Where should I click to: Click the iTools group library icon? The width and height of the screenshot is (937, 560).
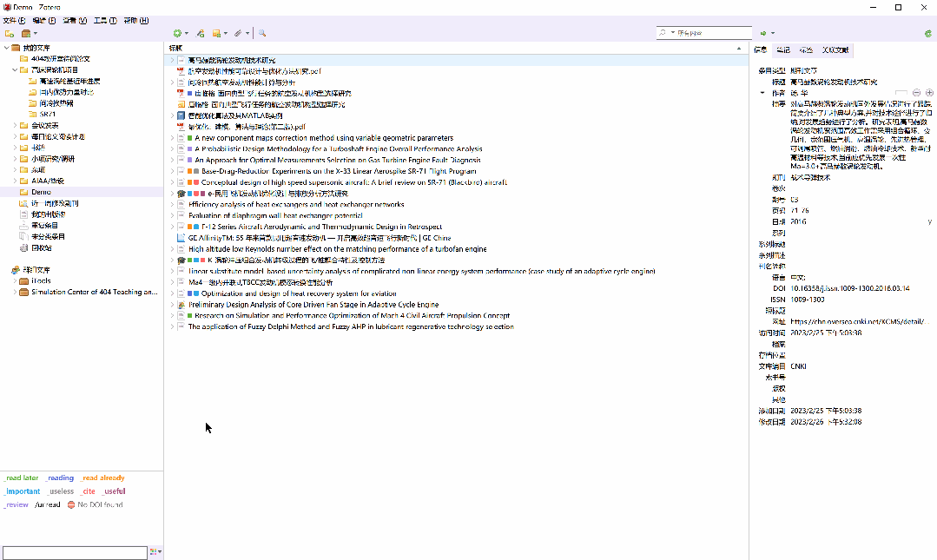coord(24,281)
